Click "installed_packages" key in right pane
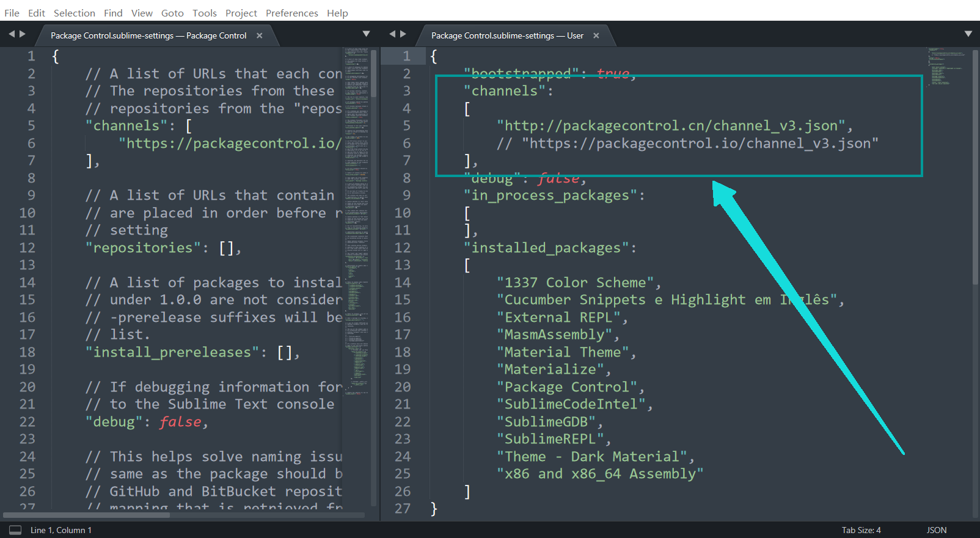980x538 pixels. (546, 248)
